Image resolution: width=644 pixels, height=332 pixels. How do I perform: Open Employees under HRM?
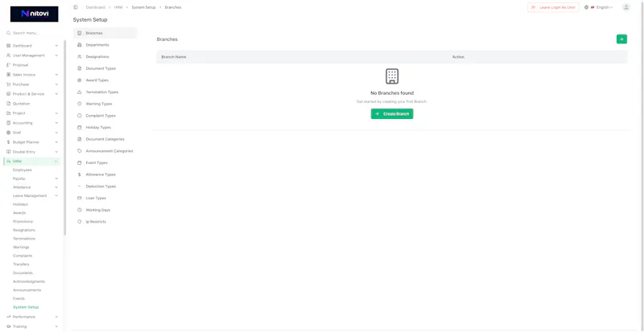click(x=23, y=170)
